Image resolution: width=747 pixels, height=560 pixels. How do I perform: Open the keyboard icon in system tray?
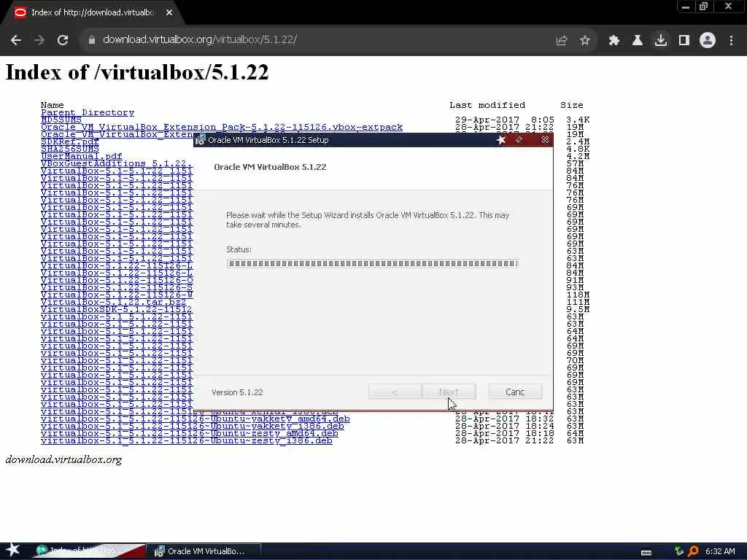[x=646, y=553]
